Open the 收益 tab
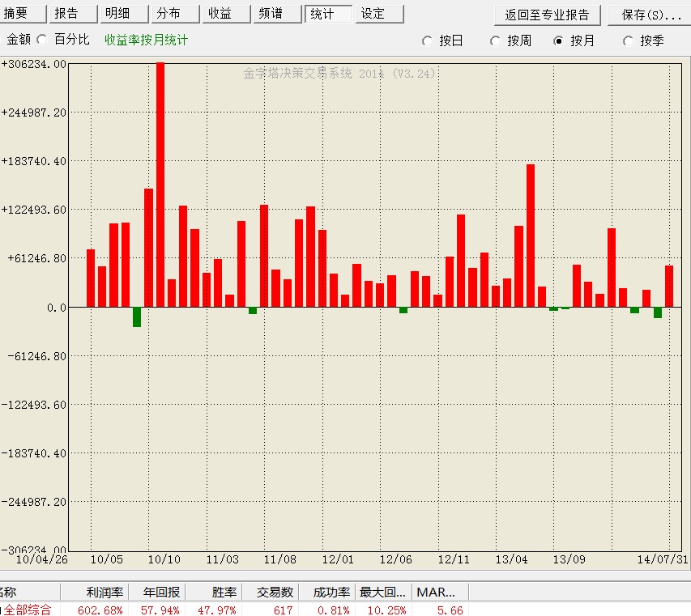 click(225, 14)
